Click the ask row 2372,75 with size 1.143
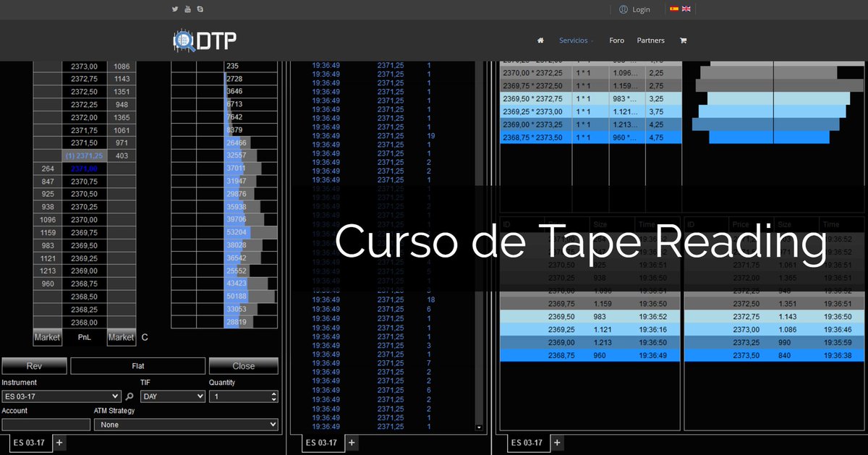The width and height of the screenshot is (868, 455). (x=774, y=317)
